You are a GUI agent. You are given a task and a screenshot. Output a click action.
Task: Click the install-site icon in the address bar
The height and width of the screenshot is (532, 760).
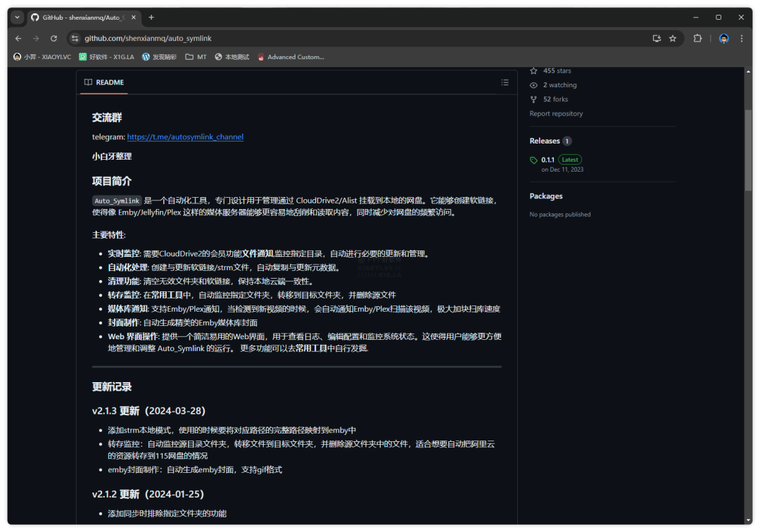656,39
